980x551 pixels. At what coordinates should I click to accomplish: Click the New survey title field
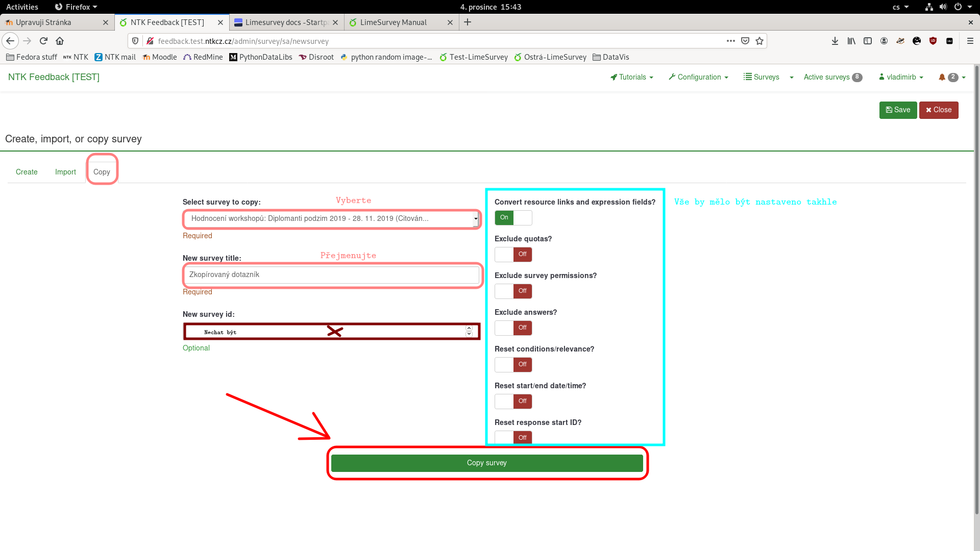[x=331, y=274]
